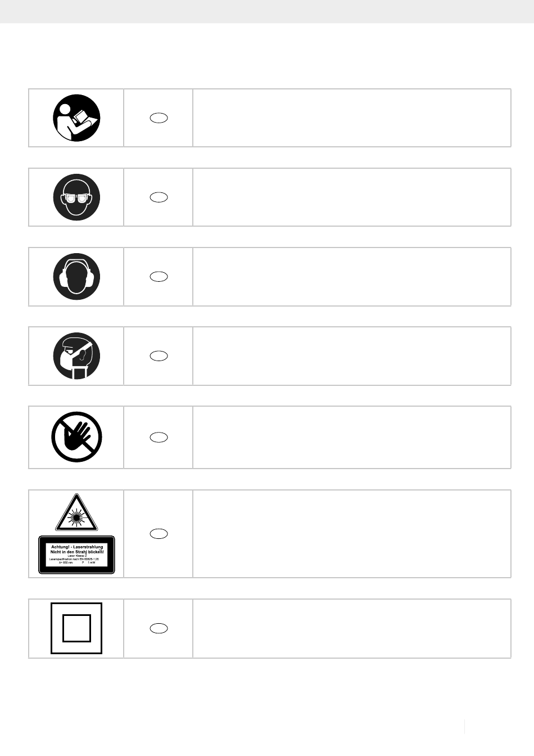Click the oval badge beside the goggles symbol
This screenshot has height=756, width=534.
[x=159, y=197]
